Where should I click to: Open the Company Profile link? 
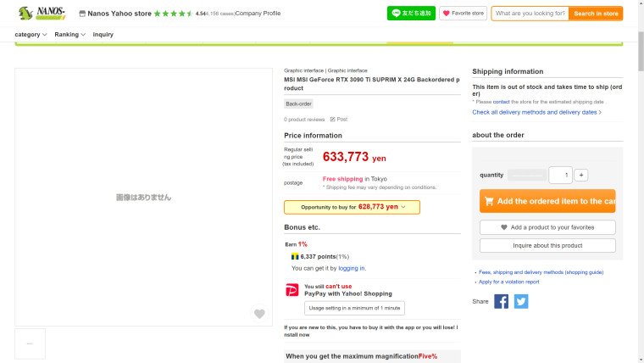(258, 14)
